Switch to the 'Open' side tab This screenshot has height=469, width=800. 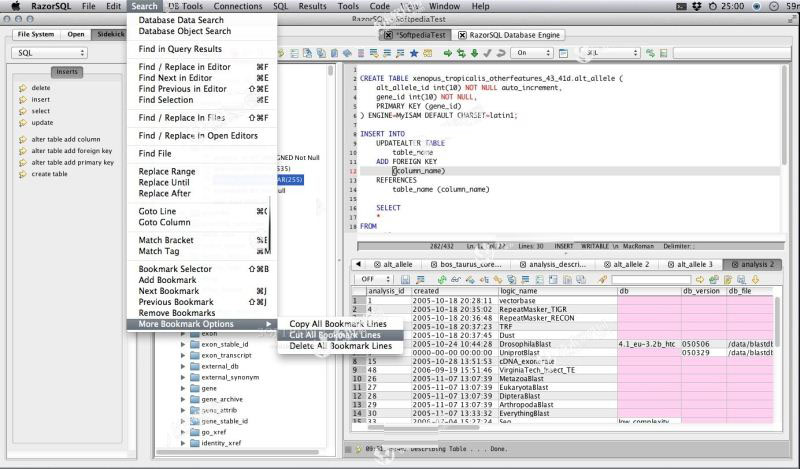click(x=76, y=34)
